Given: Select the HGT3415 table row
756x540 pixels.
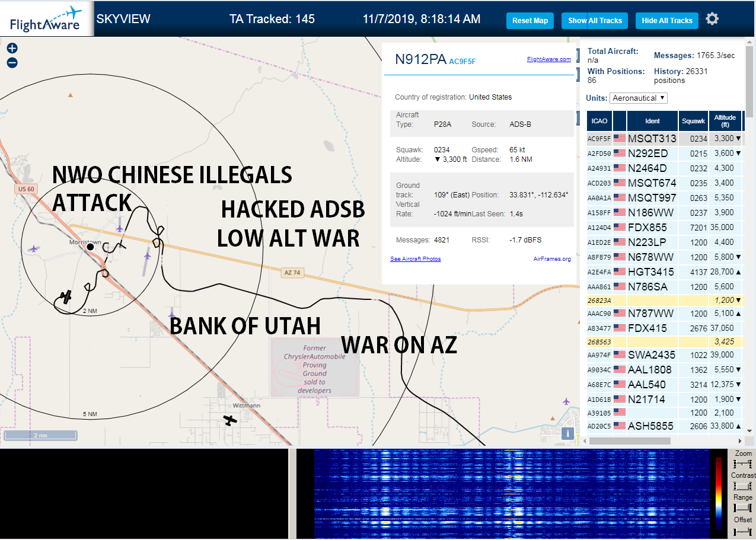Looking at the screenshot, I should pos(664,271).
